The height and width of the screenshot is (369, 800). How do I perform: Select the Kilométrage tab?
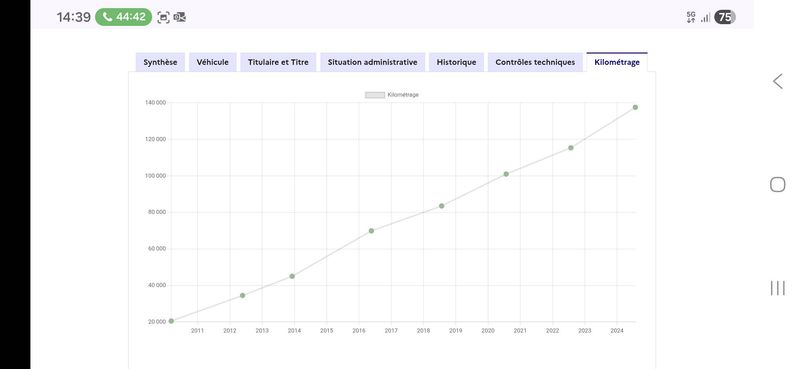[617, 62]
